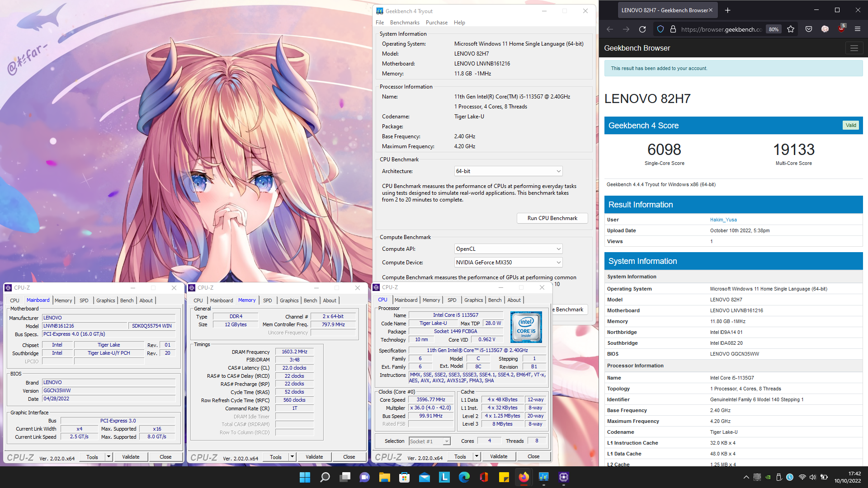Image resolution: width=868 pixels, height=488 pixels.
Task: Select Memory tab in Mainboard CPU-Z window
Action: [63, 300]
